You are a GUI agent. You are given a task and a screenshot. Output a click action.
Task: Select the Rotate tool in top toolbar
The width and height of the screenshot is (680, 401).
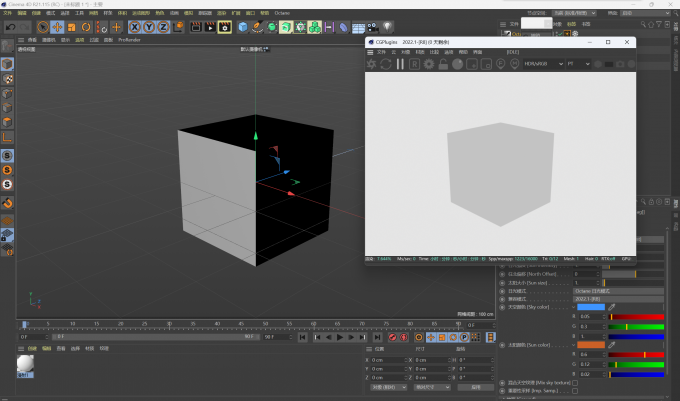(x=86, y=27)
